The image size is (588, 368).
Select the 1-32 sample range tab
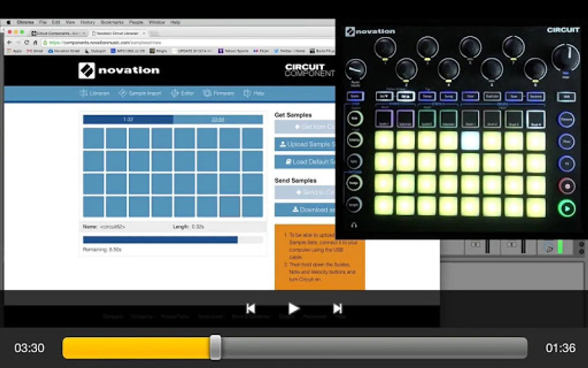128,119
